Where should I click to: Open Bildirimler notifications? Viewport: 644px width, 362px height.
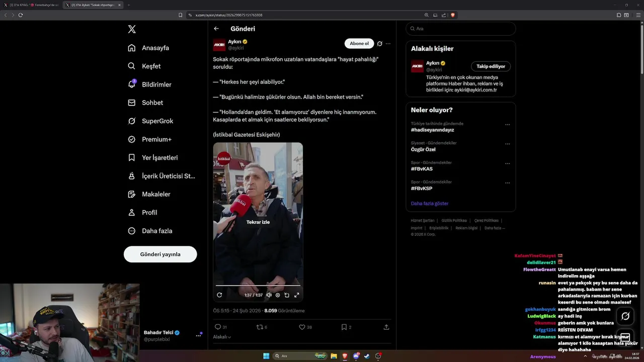pos(149,84)
